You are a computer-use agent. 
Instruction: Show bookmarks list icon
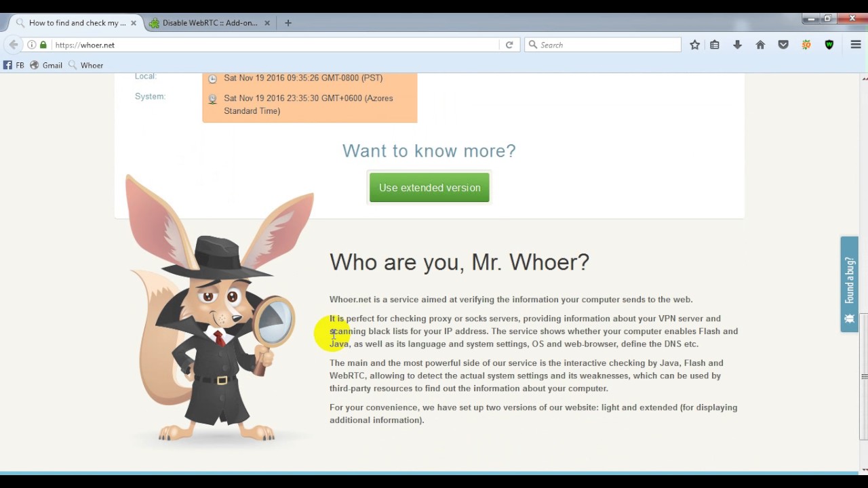tap(715, 45)
